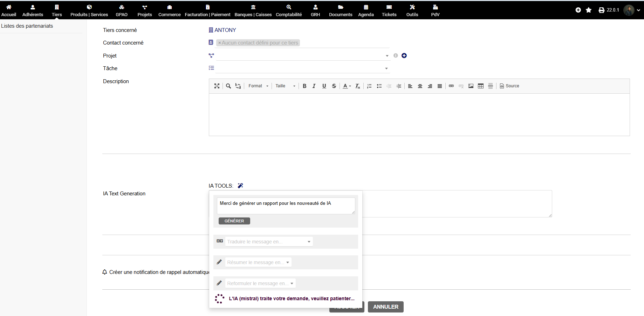
Task: Show the project info tooltip icon
Action: coord(396,55)
